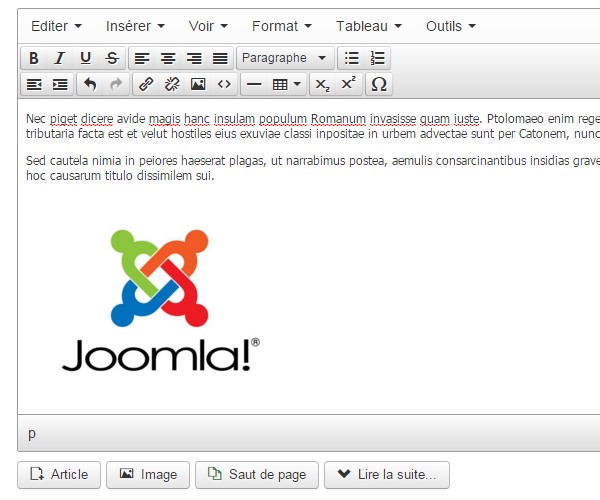Viewport: 600px width, 500px height.
Task: Select the Joomla logo image
Action: tap(161, 300)
